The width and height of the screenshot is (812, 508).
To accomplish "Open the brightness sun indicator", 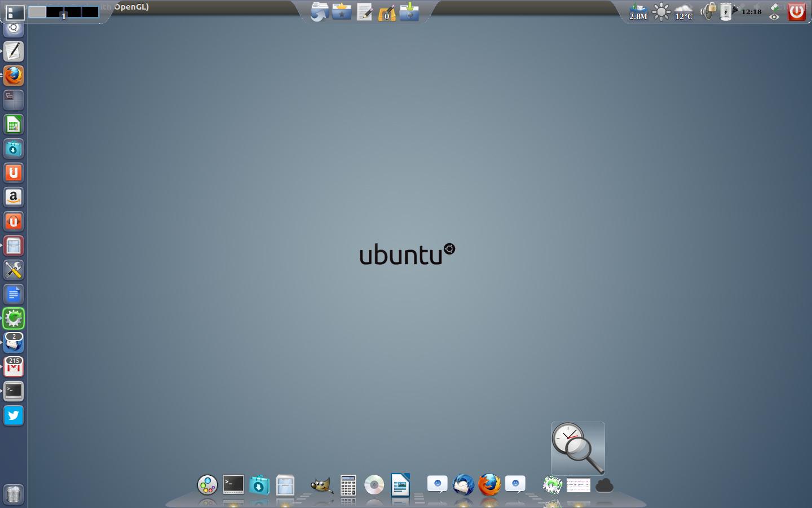I will point(661,11).
